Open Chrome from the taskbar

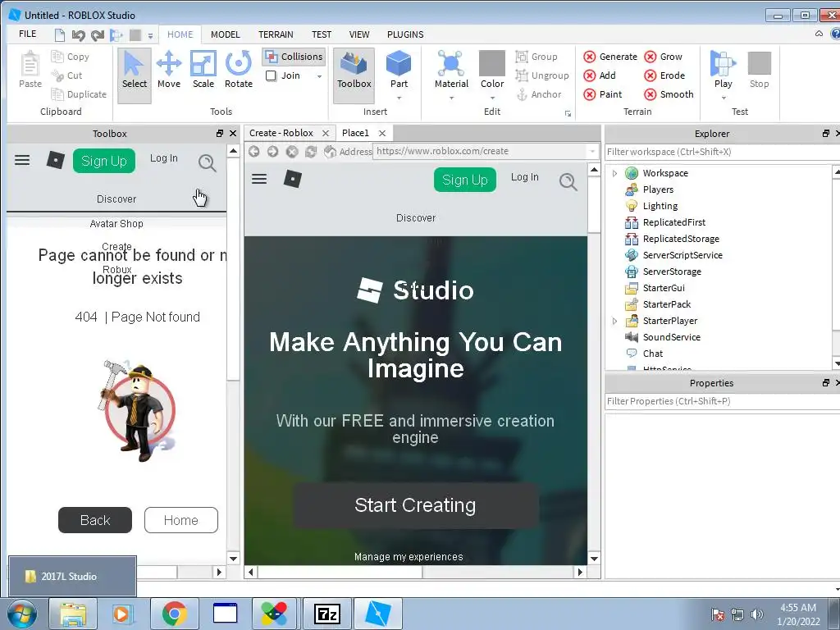point(174,614)
